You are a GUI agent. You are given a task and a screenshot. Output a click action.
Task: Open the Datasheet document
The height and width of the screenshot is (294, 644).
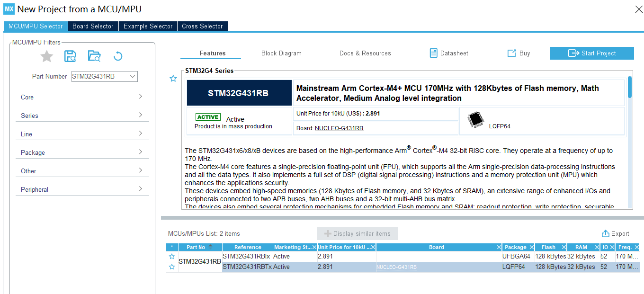449,53
